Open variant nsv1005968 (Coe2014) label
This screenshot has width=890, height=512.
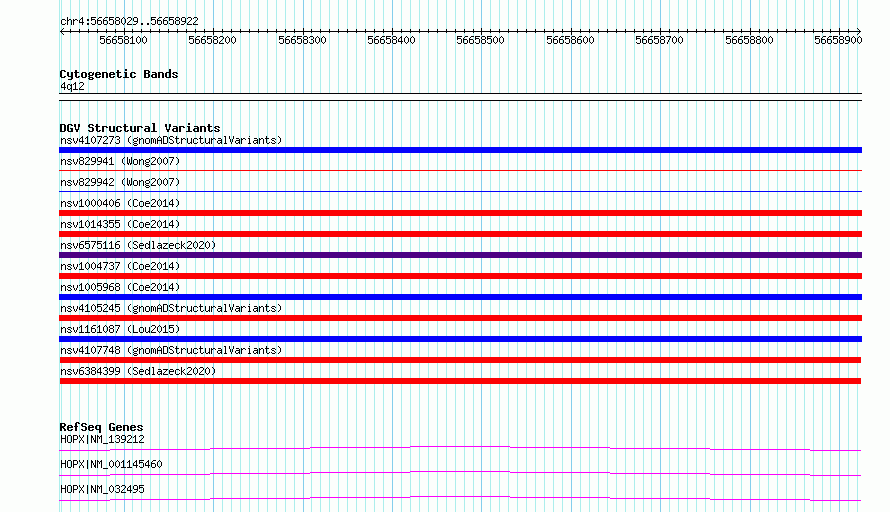coord(120,287)
